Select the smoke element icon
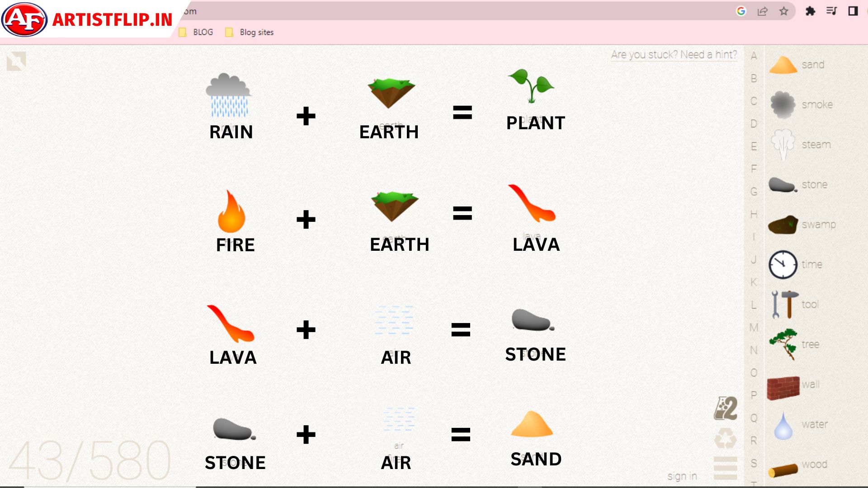This screenshot has height=488, width=868. pyautogui.click(x=782, y=104)
